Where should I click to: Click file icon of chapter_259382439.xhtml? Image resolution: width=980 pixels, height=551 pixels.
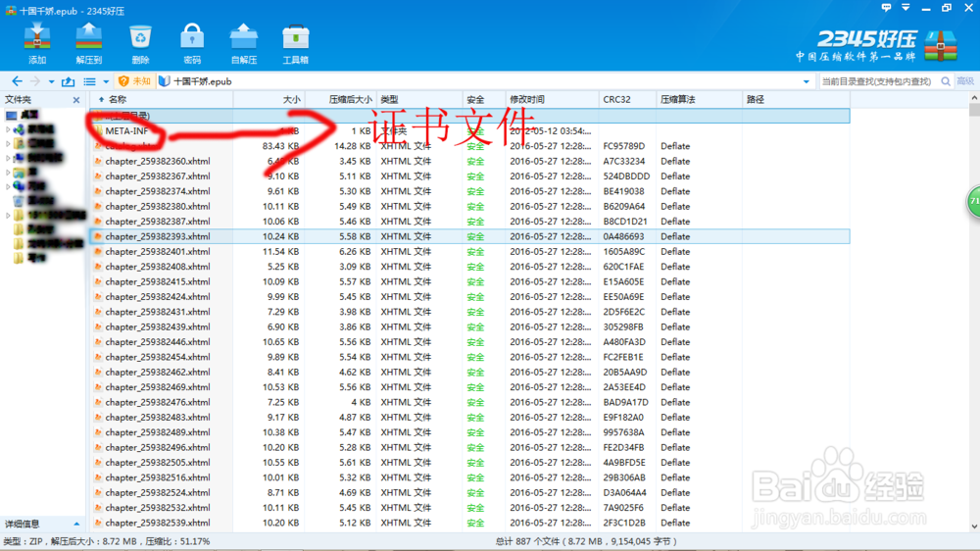pyautogui.click(x=98, y=326)
